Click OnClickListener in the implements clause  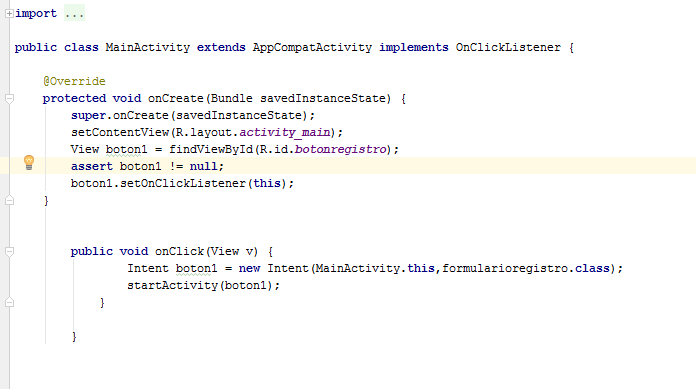[508, 48]
